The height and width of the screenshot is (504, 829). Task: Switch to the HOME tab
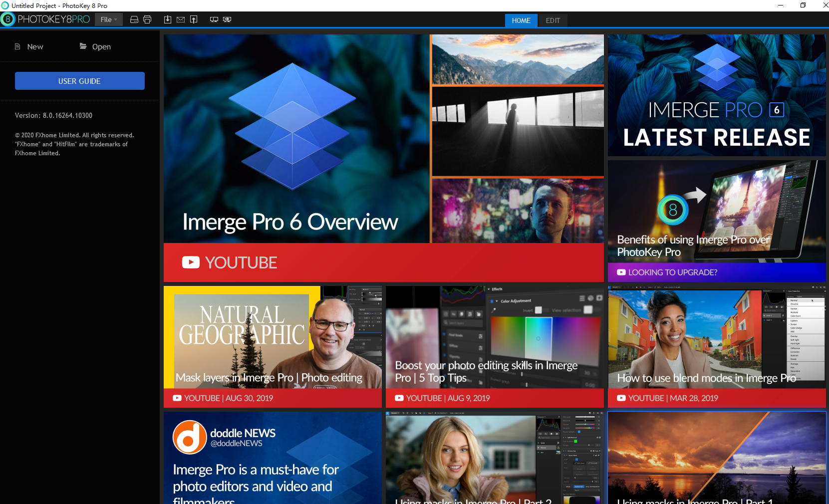521,20
